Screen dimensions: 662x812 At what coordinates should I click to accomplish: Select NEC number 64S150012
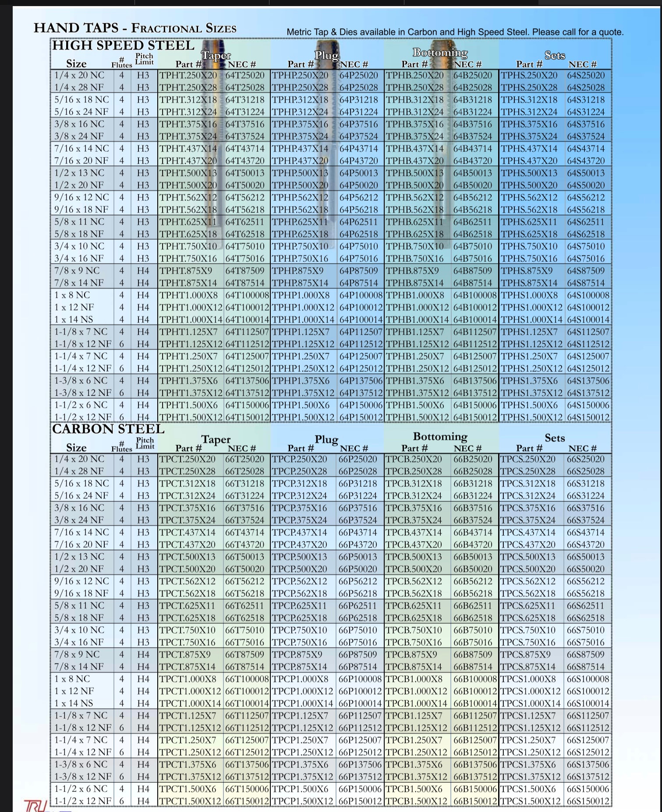pos(588,417)
